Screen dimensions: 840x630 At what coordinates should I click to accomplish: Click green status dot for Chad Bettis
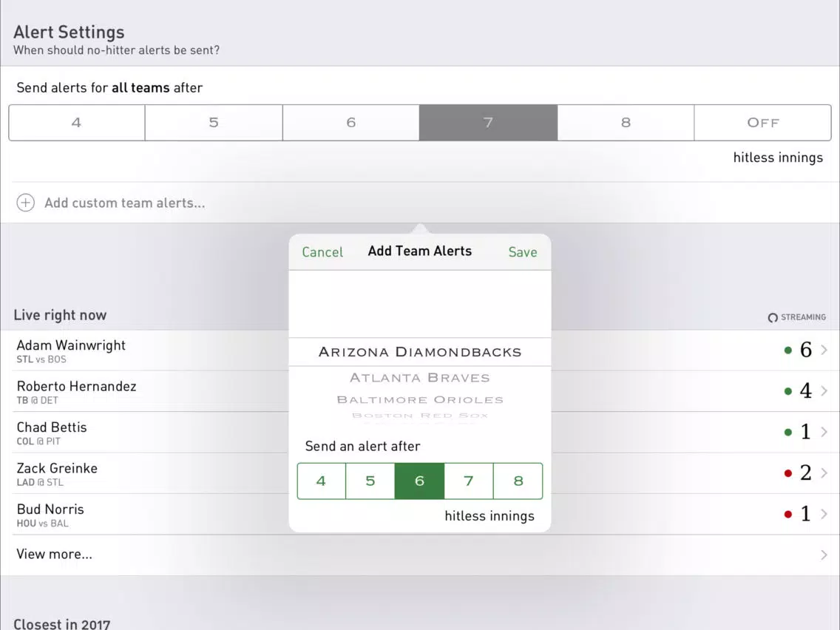(x=788, y=433)
